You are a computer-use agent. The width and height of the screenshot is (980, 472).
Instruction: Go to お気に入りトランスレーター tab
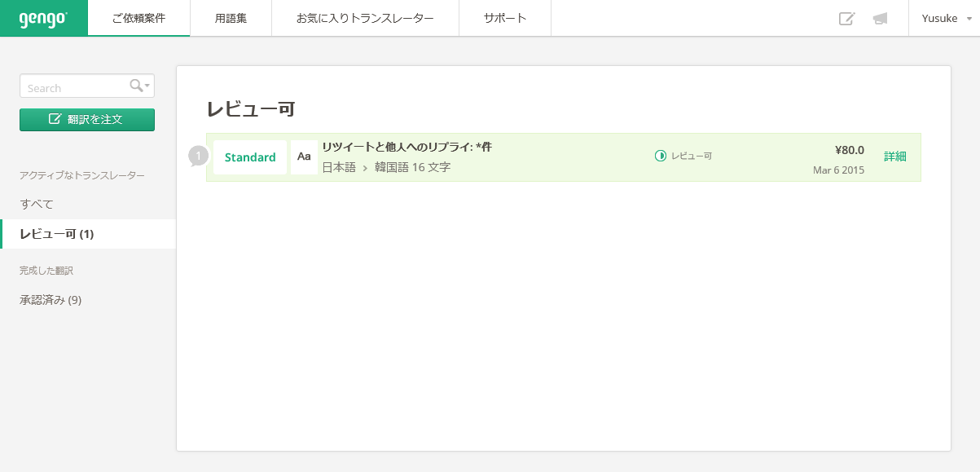365,18
